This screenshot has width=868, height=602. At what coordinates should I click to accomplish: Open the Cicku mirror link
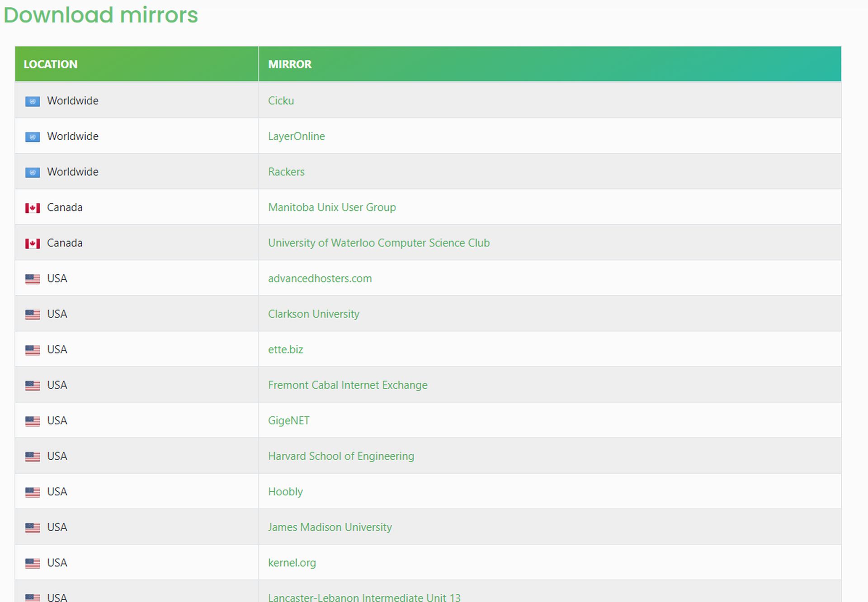[281, 101]
